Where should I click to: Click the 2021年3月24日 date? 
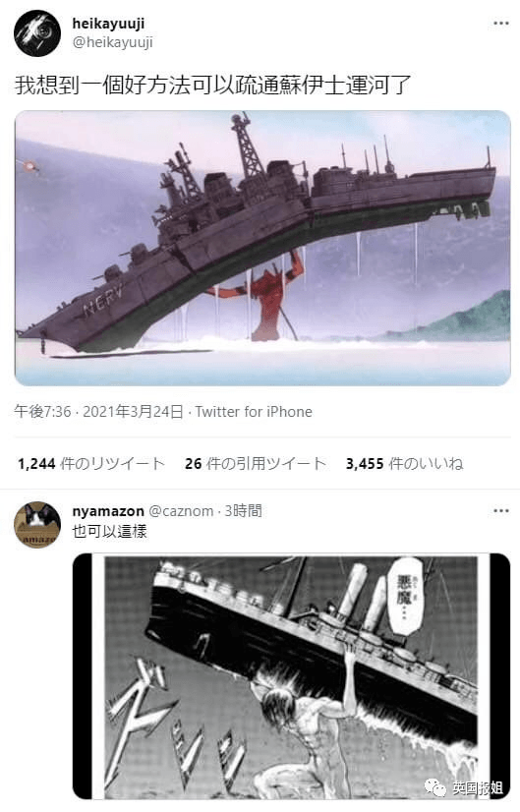click(133, 412)
